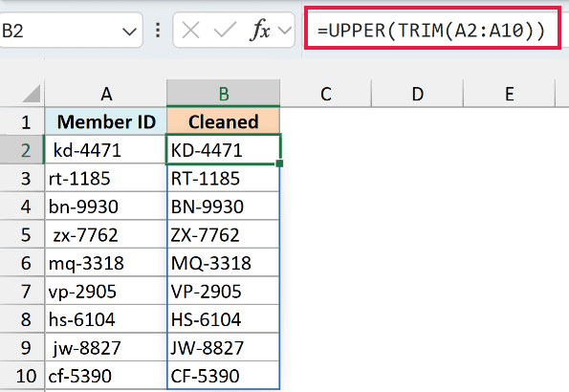Viewport: 569px width, 392px height.
Task: Expand the dropdown next to fx
Action: pos(285,31)
